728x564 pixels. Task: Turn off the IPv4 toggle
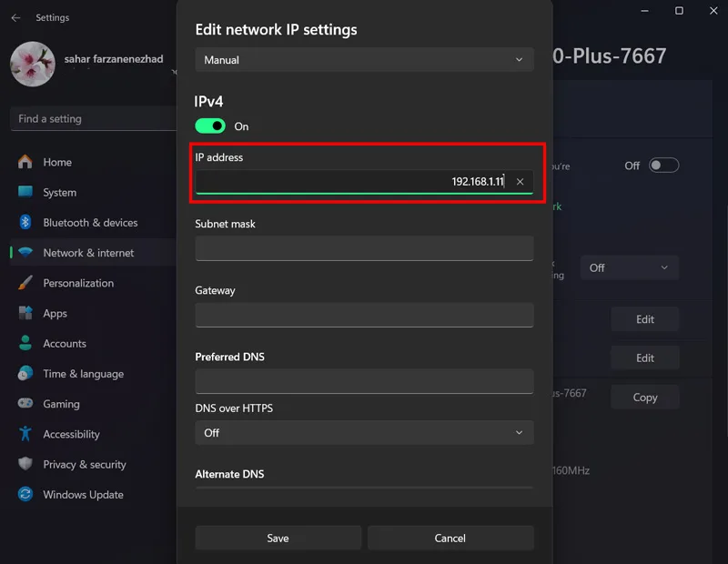(210, 126)
